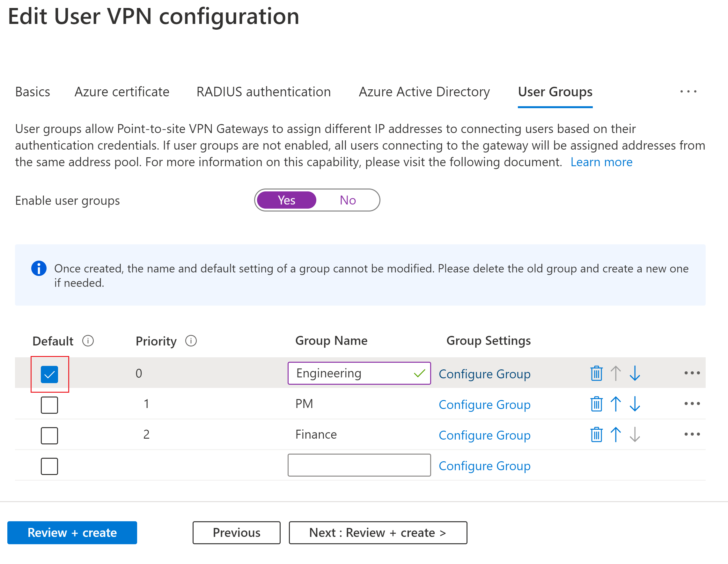
Task: Expand the overflow tabs ellipsis menu
Action: coord(688,91)
